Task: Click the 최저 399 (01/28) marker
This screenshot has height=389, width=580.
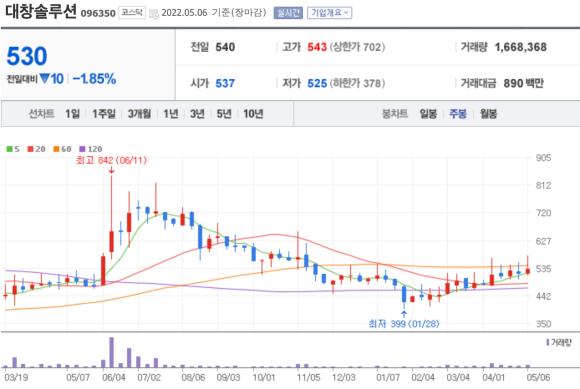Action: 404,324
